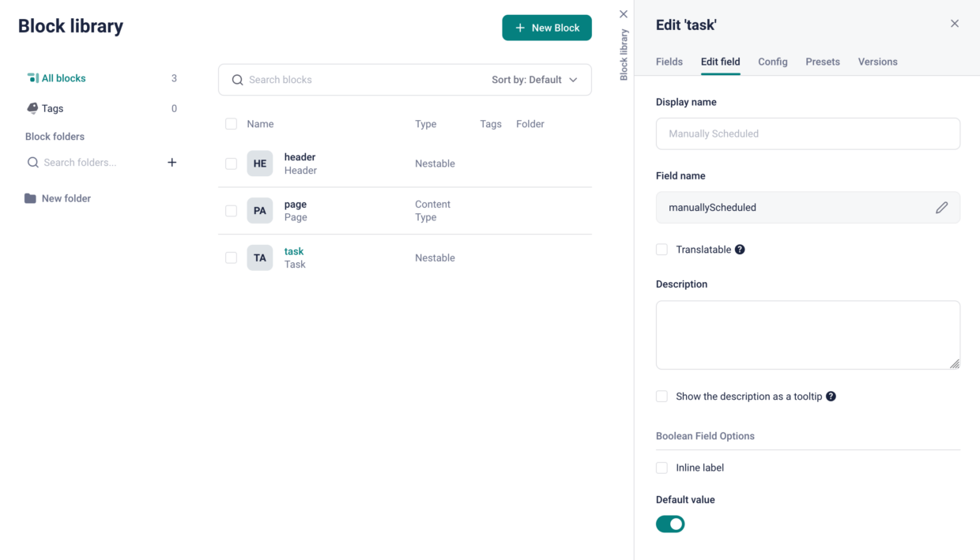Open the Tags section via its tag icon

(32, 108)
